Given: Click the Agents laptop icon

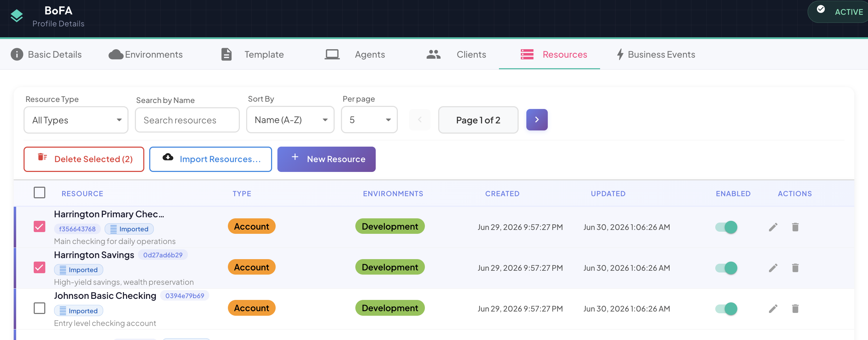Looking at the screenshot, I should point(332,54).
